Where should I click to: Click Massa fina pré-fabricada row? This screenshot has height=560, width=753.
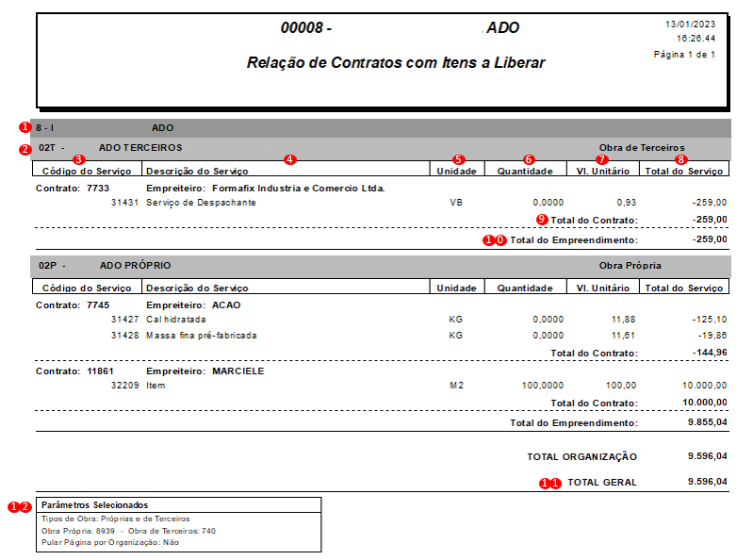[382, 336]
